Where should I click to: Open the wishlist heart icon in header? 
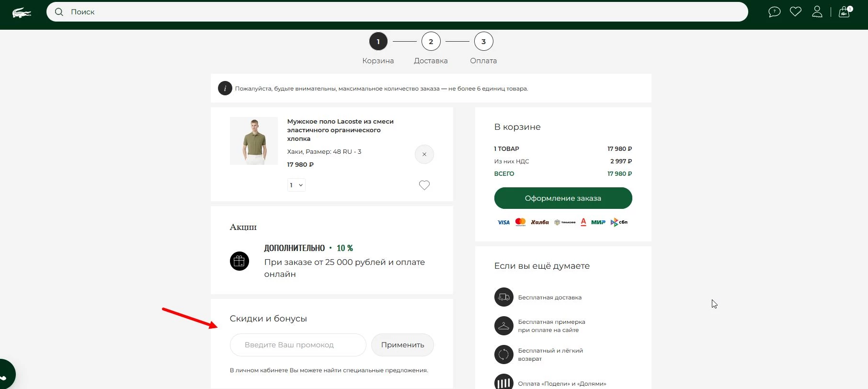point(796,11)
